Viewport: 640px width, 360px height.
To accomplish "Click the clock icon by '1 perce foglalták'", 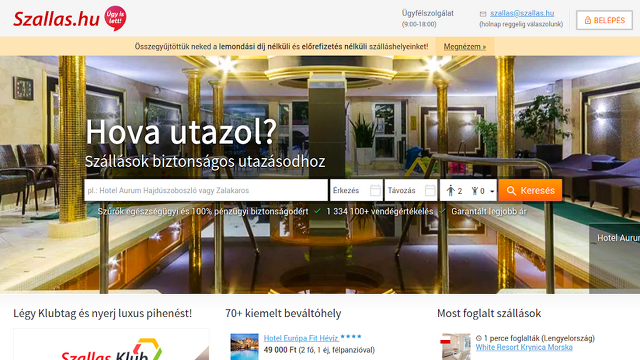I will [x=479, y=338].
